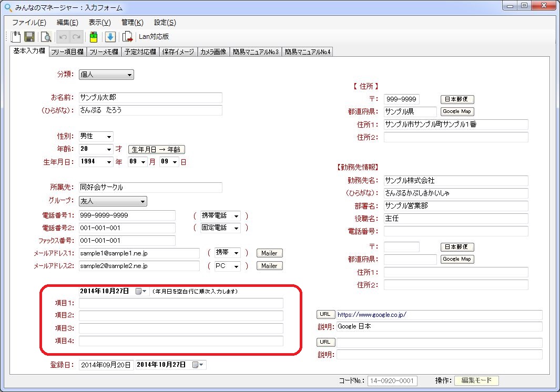This screenshot has height=392, width=560.
Task: Click the 生年月日 → 年齢 button
Action: click(157, 149)
